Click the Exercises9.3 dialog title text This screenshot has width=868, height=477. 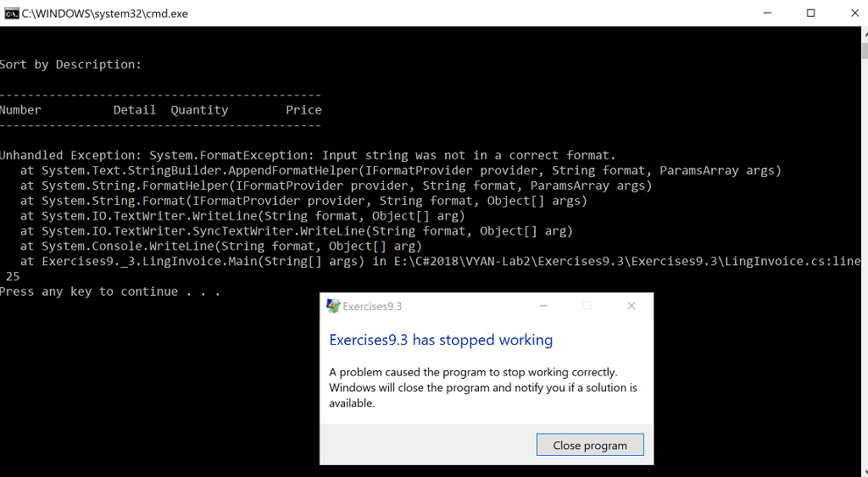[372, 306]
